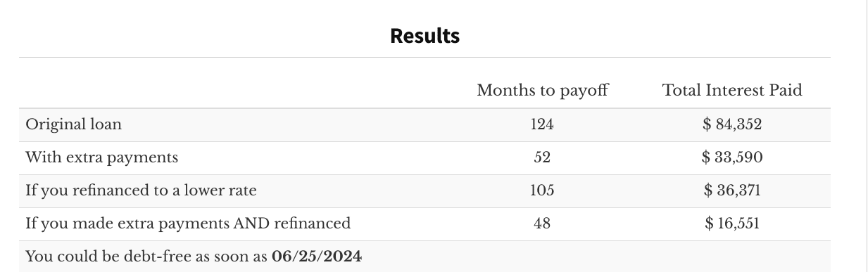
Task: Select the Total Interest Paid column header
Action: pyautogui.click(x=732, y=90)
